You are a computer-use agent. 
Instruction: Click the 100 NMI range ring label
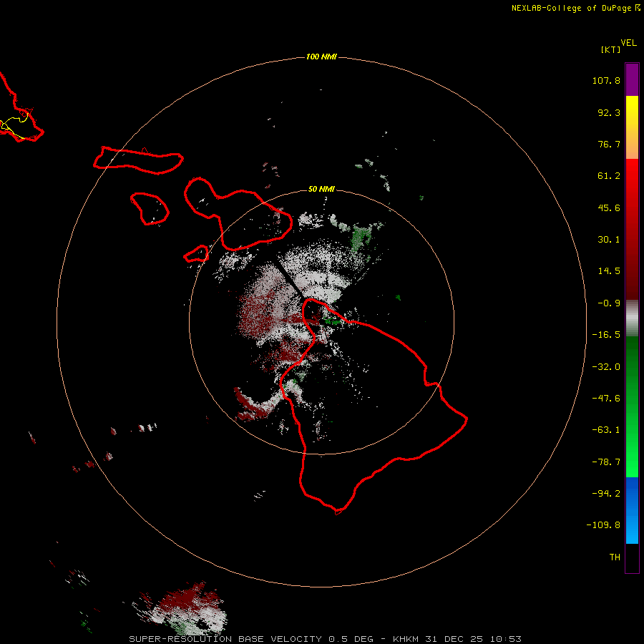click(321, 57)
